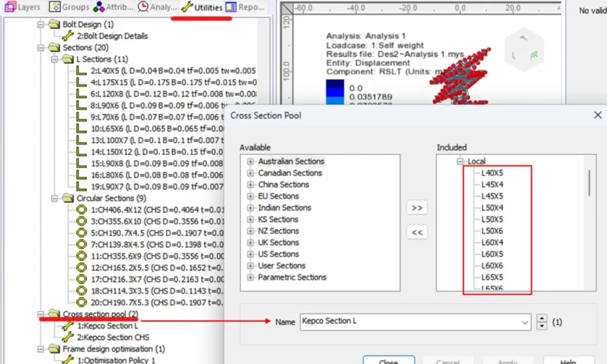Open the Name dropdown for Kepco Section L
This screenshot has width=607, height=364.
(524, 322)
